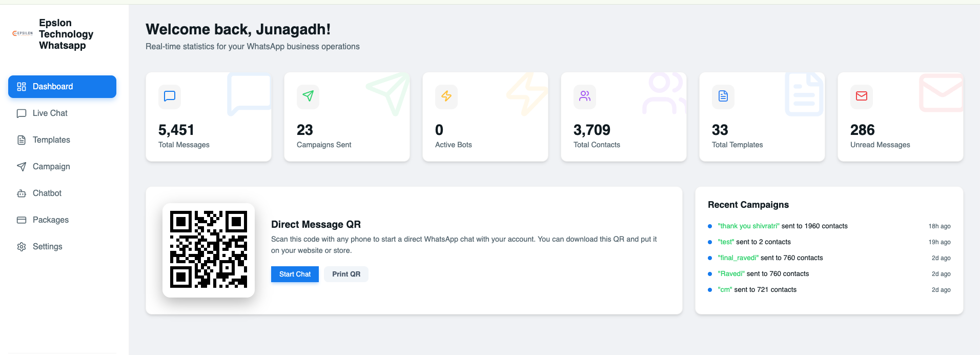Click the lightning icon on Active Bots card

446,96
